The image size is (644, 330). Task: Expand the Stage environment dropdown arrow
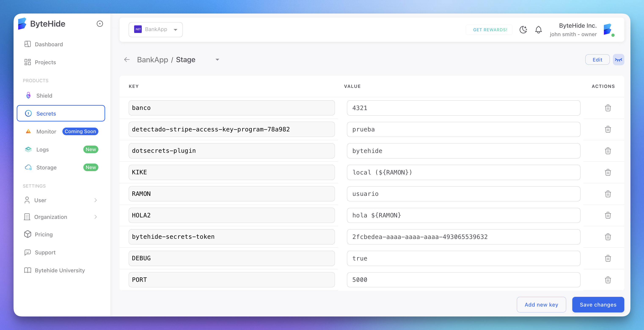(217, 60)
